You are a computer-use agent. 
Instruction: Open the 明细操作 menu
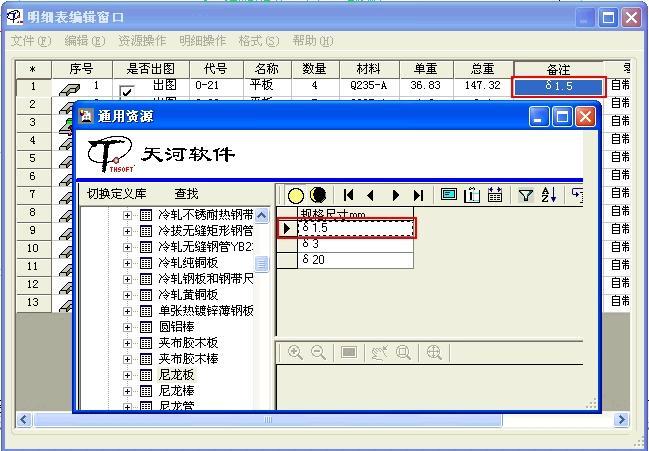click(x=203, y=41)
